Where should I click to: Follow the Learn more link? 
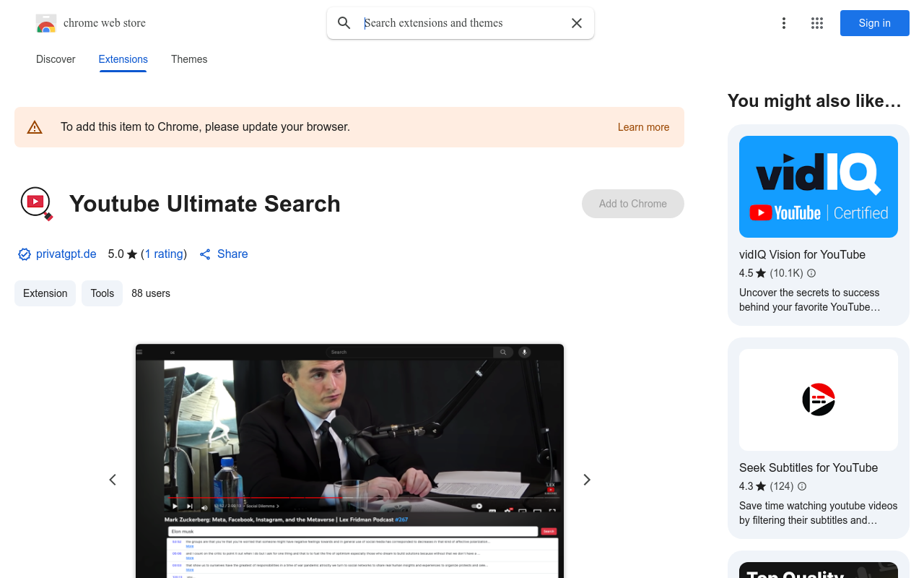click(x=643, y=127)
